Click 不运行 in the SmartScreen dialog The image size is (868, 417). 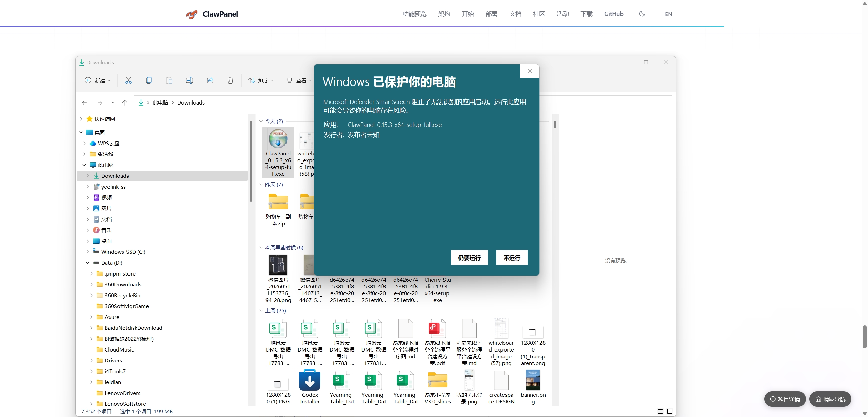(x=512, y=258)
